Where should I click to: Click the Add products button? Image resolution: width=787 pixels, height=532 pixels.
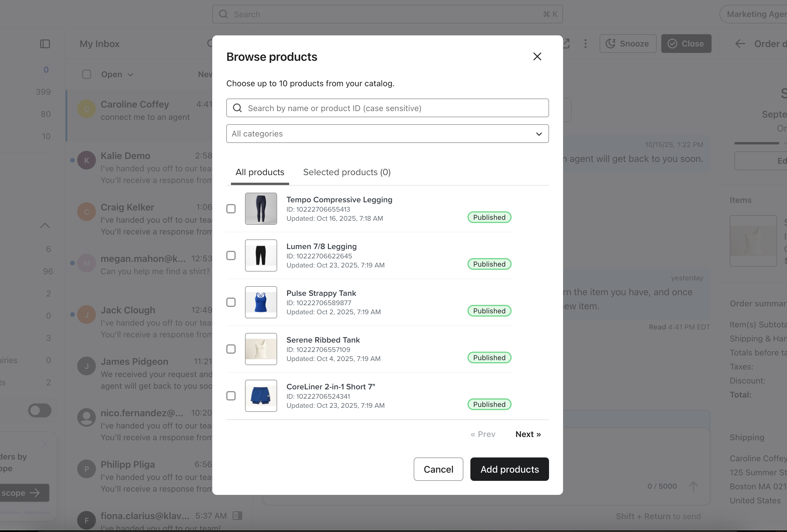[509, 469]
